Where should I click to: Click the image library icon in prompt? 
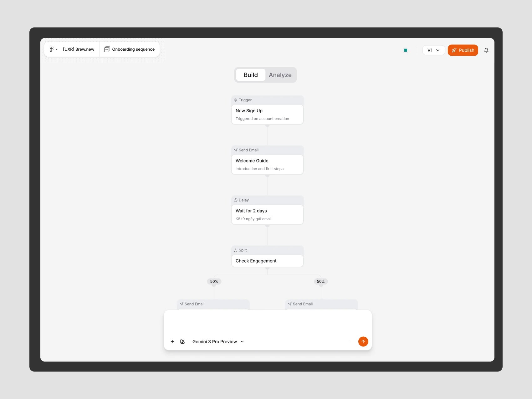(x=182, y=341)
